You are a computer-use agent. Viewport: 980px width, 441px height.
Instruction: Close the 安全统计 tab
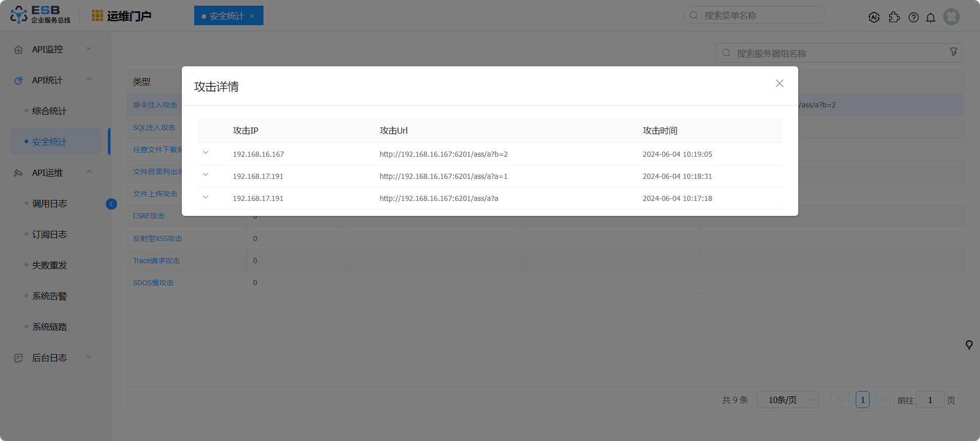tap(252, 16)
